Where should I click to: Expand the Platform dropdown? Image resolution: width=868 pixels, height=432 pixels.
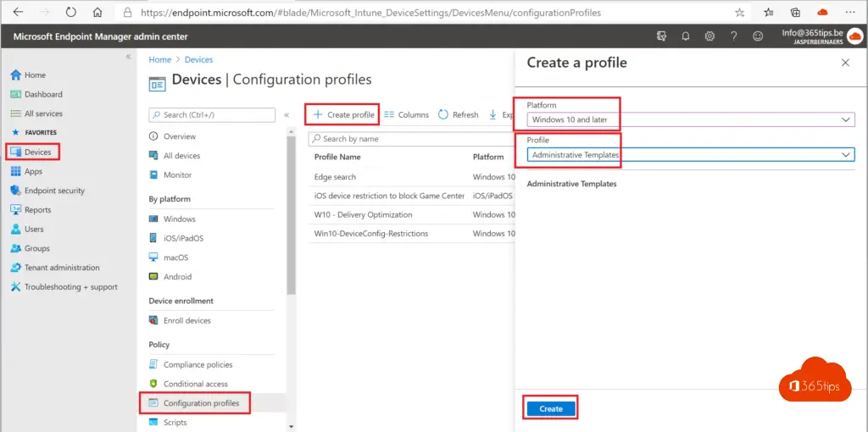coord(691,119)
